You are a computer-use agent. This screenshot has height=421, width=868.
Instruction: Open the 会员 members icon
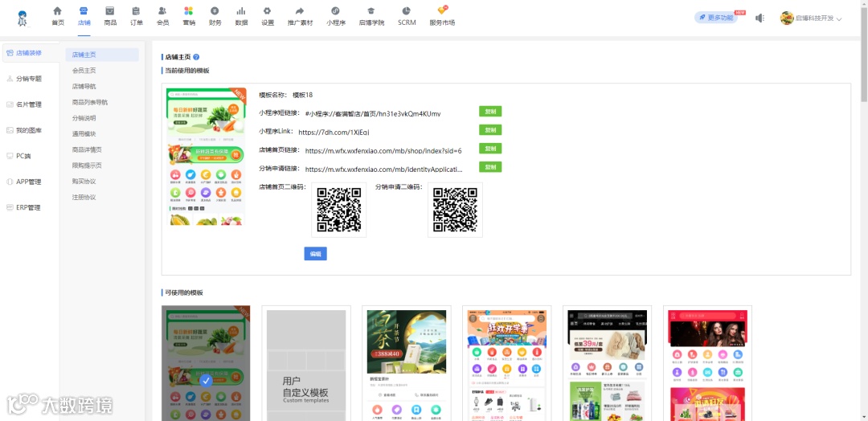[x=162, y=11]
